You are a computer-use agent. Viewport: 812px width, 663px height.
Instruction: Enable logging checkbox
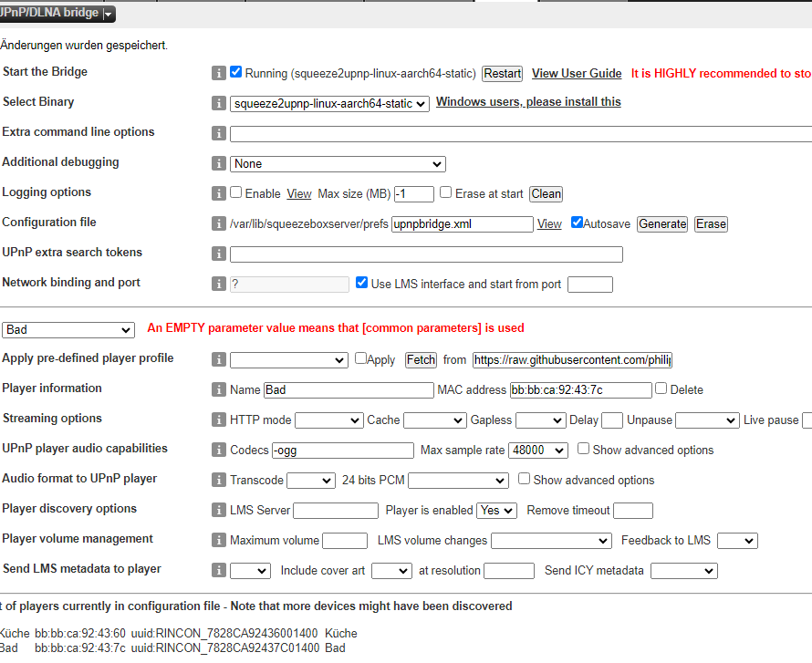tap(235, 192)
